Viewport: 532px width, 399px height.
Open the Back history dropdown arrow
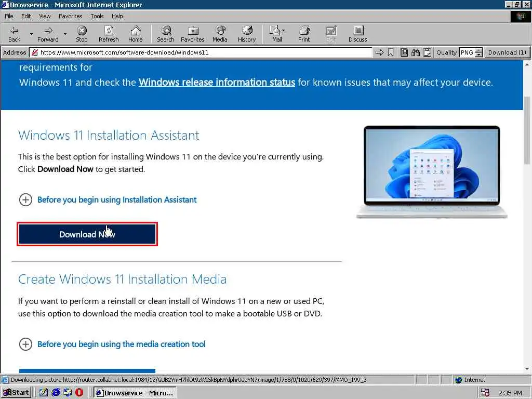pos(31,34)
